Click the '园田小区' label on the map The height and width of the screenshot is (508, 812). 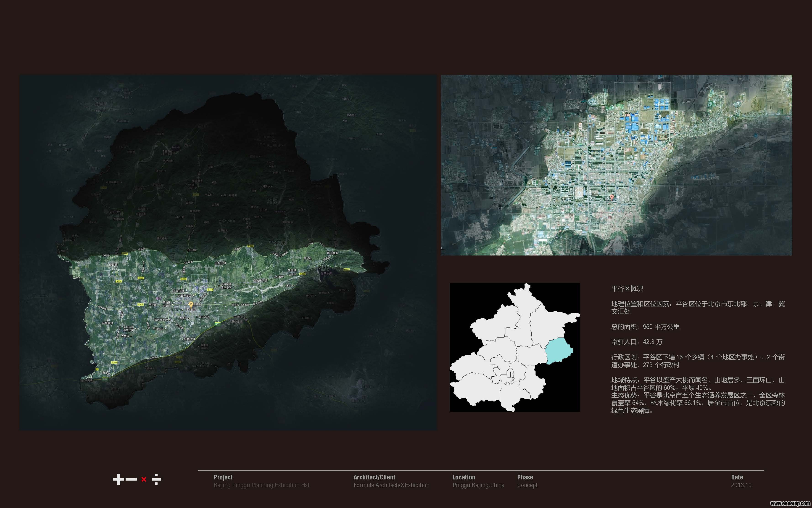[204, 317]
